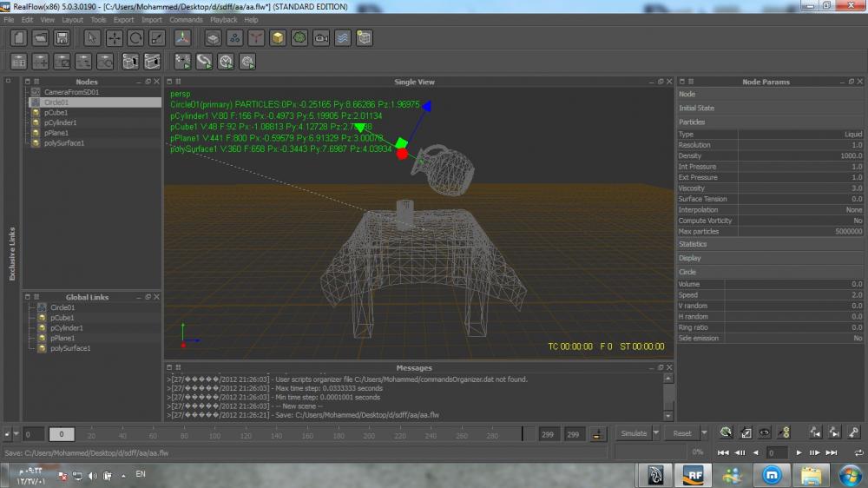The image size is (868, 488).
Task: Add a camera using camera icon
Action: [321, 38]
